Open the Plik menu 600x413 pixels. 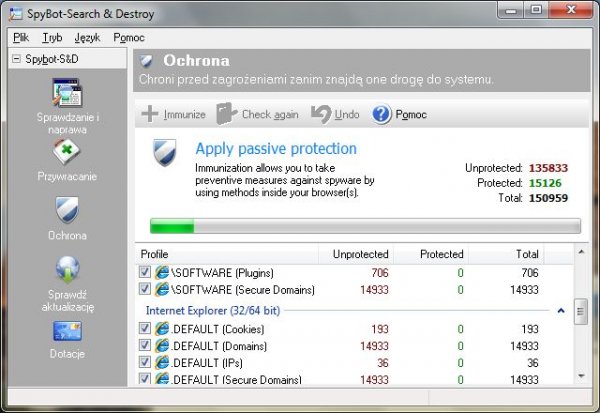pyautogui.click(x=21, y=38)
